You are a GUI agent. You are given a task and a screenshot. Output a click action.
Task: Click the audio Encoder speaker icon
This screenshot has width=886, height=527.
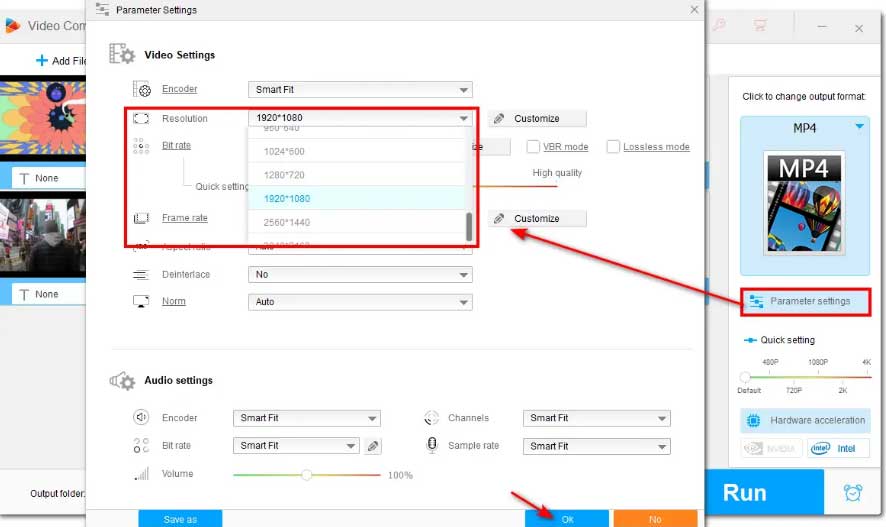(x=141, y=417)
